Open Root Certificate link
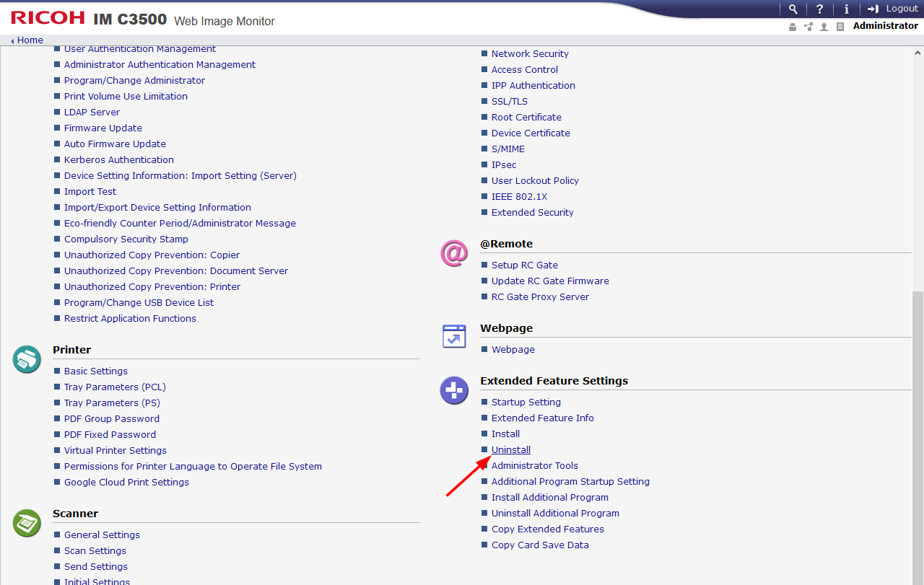924x585 pixels. click(x=526, y=118)
